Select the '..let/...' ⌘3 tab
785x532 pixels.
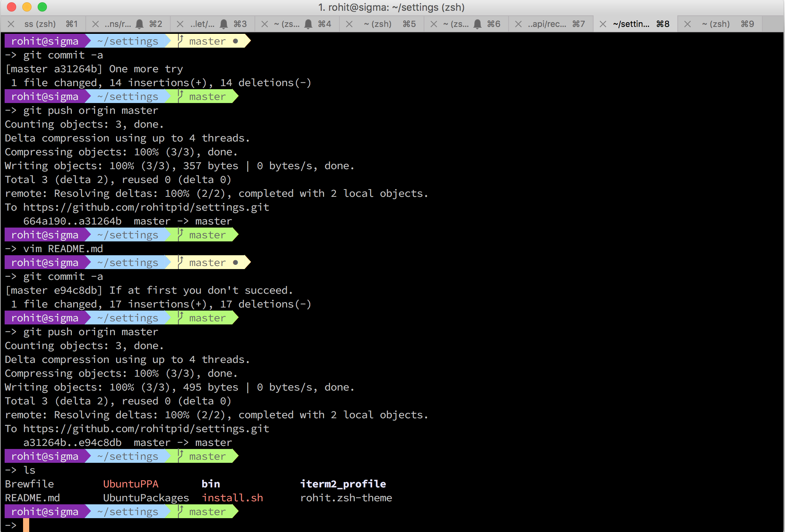pos(203,24)
